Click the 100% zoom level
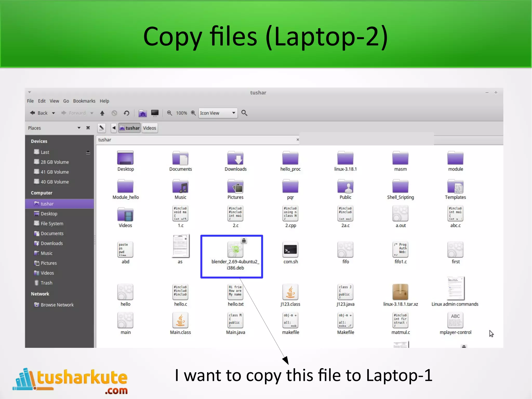 pyautogui.click(x=181, y=113)
